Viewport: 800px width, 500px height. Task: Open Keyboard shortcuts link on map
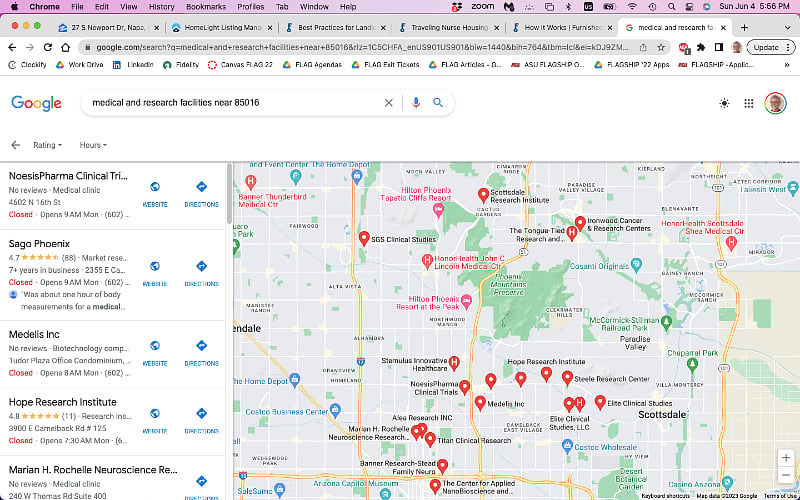point(665,496)
